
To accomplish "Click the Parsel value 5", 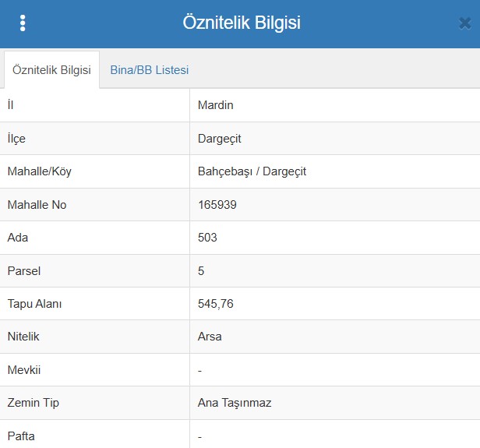I will pyautogui.click(x=201, y=271).
